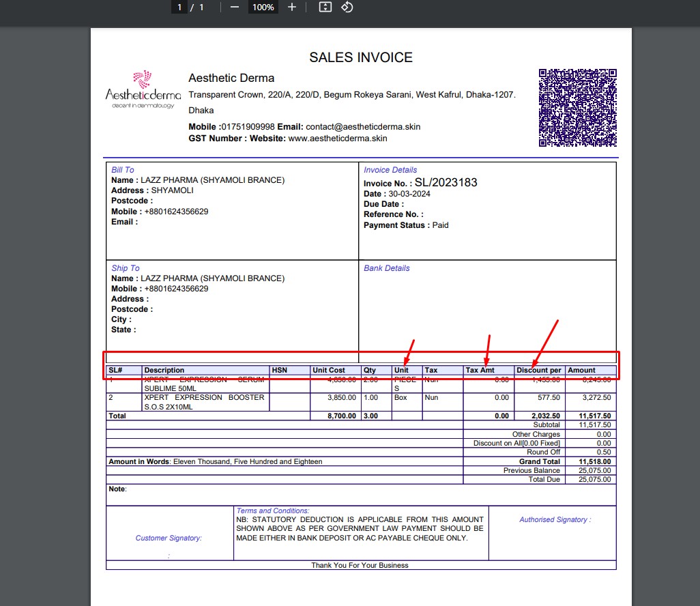This screenshot has width=700, height=606.
Task: Click the total unit cost 8,700.00
Action: tap(342, 416)
